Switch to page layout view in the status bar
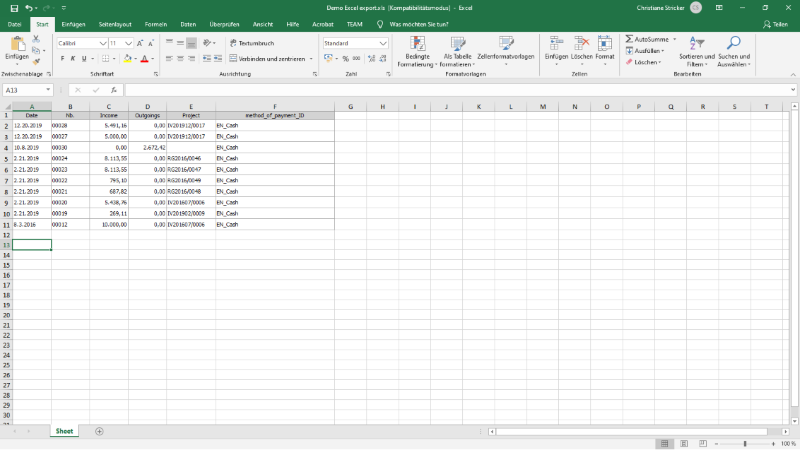 pyautogui.click(x=684, y=444)
